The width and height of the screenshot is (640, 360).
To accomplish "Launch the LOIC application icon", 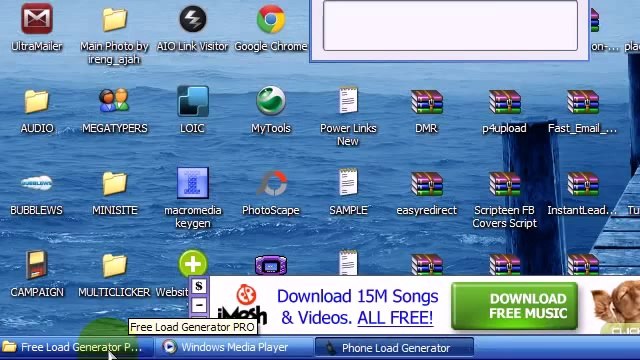I will [x=193, y=101].
